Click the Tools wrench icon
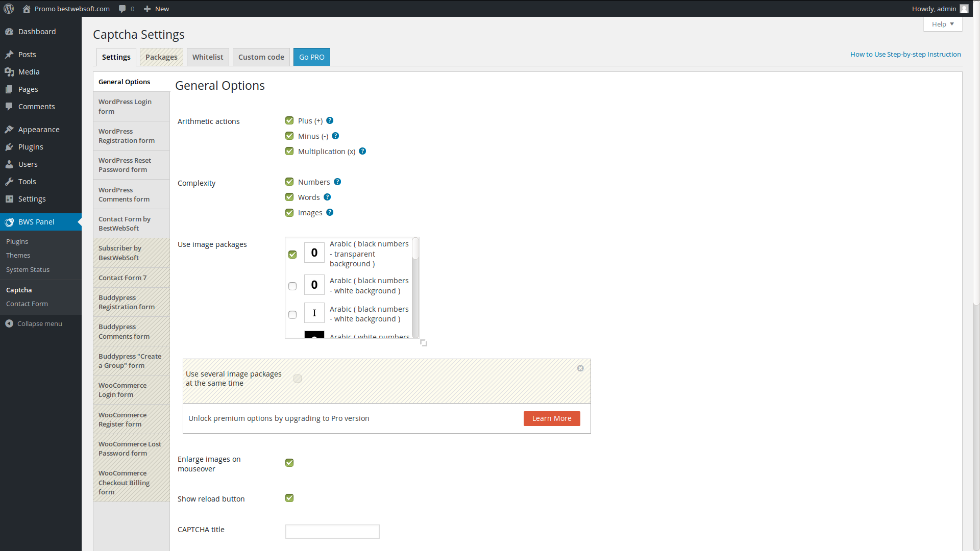The width and height of the screenshot is (980, 551). click(x=9, y=182)
